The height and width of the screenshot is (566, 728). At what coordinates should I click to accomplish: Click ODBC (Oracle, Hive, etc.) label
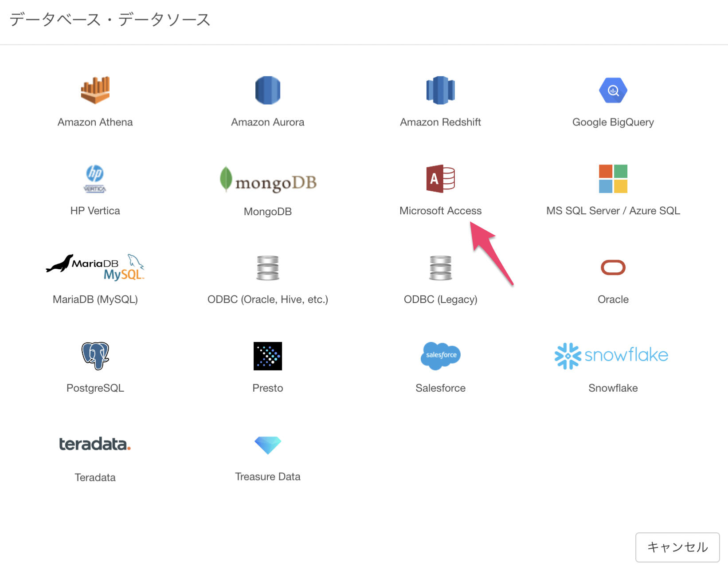pos(268,299)
